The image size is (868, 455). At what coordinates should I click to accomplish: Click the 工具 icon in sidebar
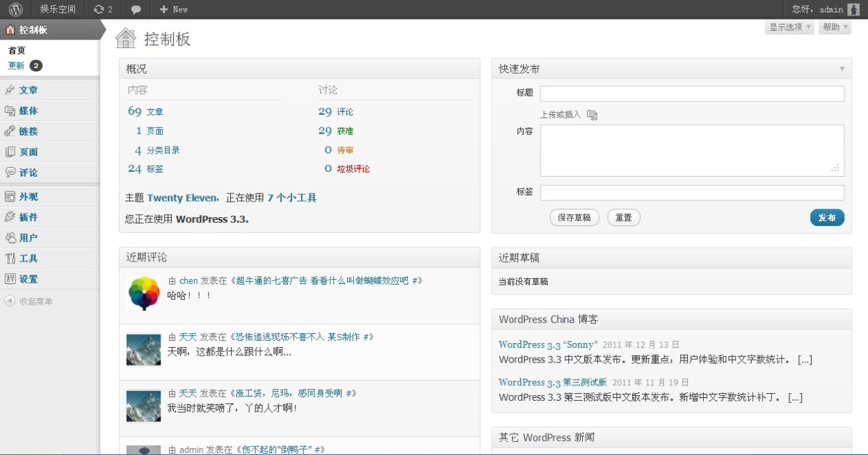click(x=10, y=258)
